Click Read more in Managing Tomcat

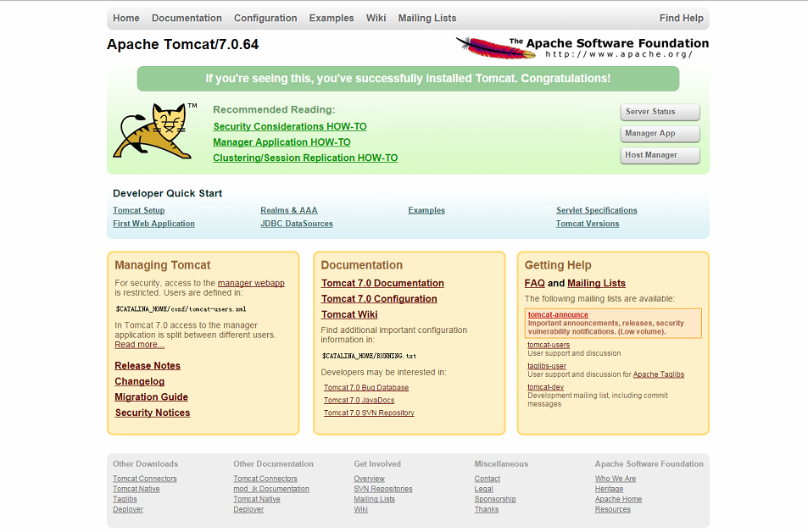tap(139, 345)
